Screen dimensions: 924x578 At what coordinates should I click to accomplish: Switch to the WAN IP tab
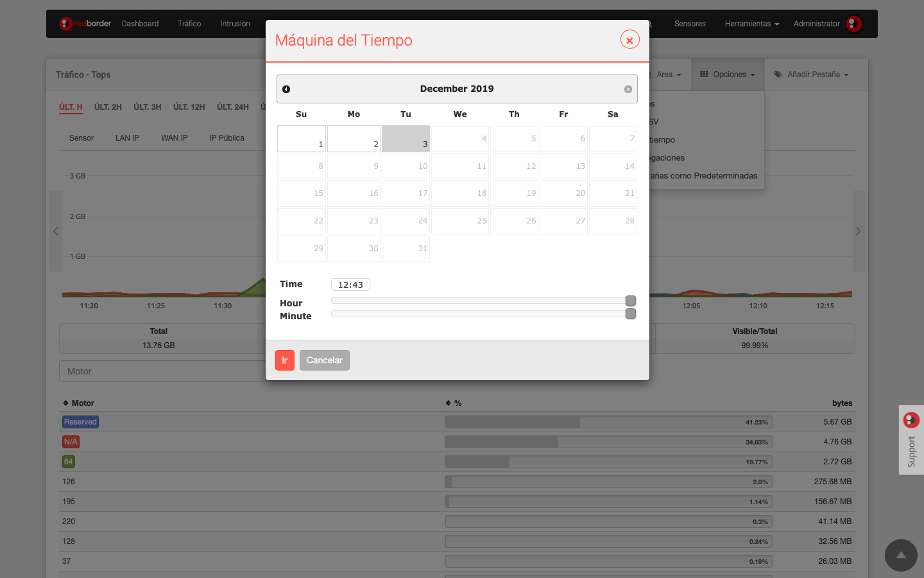pyautogui.click(x=175, y=138)
